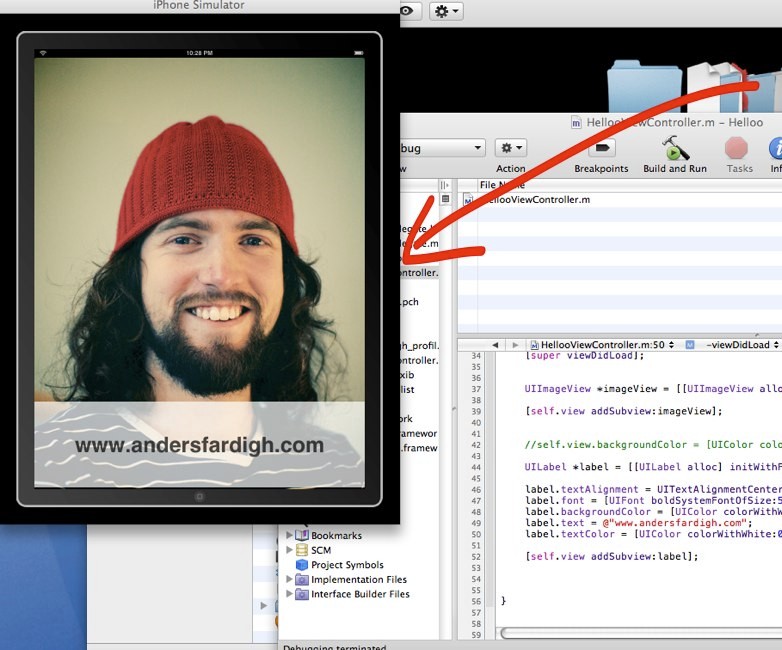Open the top window gear menu
The image size is (782, 650).
point(446,11)
